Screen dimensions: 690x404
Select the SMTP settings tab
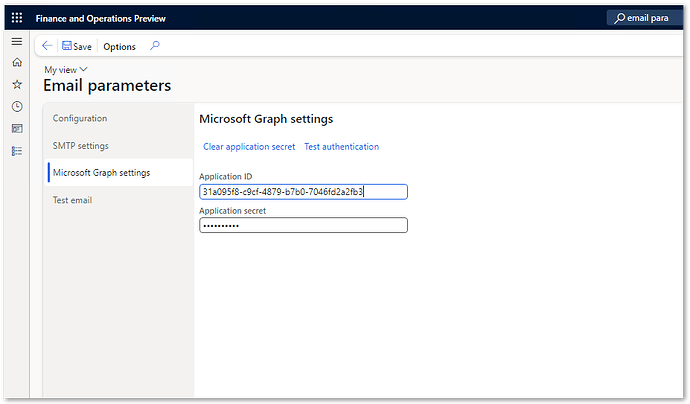point(81,146)
